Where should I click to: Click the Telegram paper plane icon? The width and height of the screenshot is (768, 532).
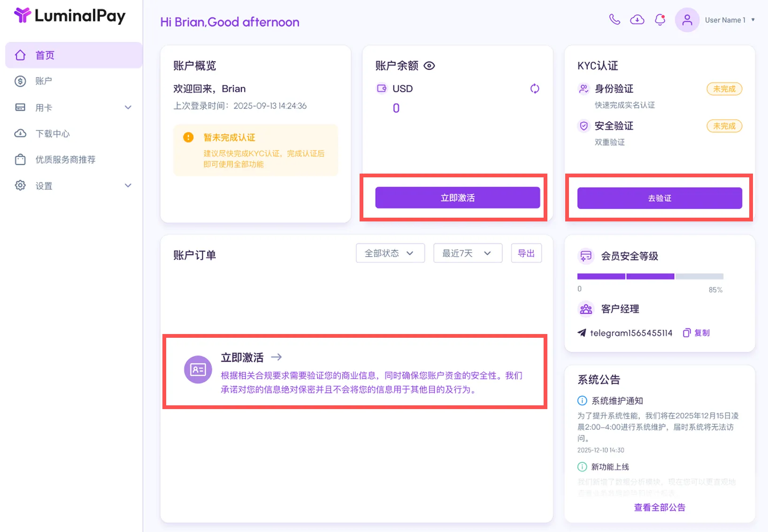click(582, 333)
